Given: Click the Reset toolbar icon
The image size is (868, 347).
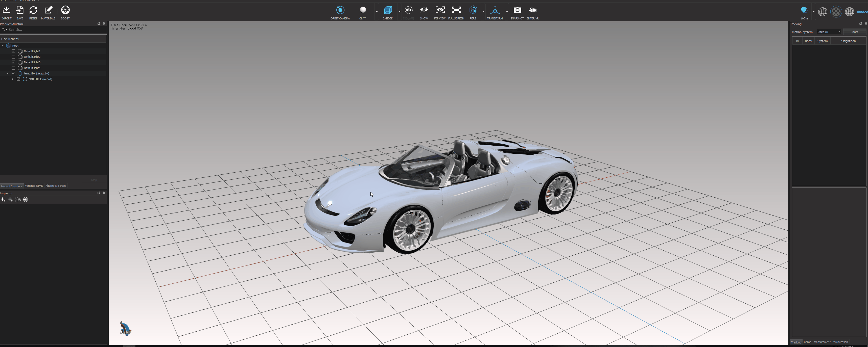Looking at the screenshot, I should [33, 10].
